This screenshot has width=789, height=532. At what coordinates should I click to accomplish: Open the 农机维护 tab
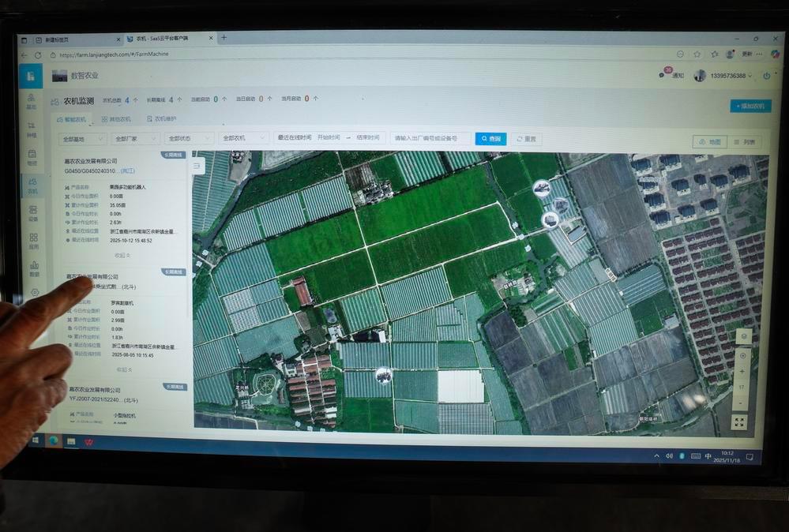pos(161,119)
